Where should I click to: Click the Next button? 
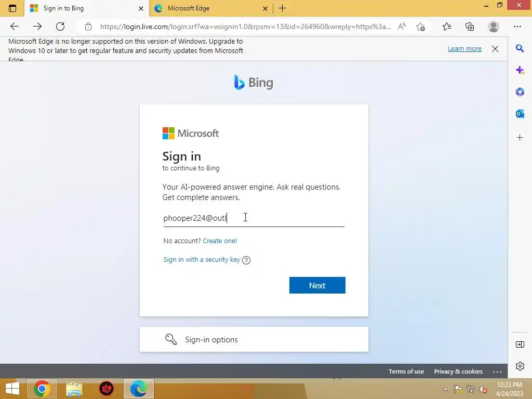(317, 285)
